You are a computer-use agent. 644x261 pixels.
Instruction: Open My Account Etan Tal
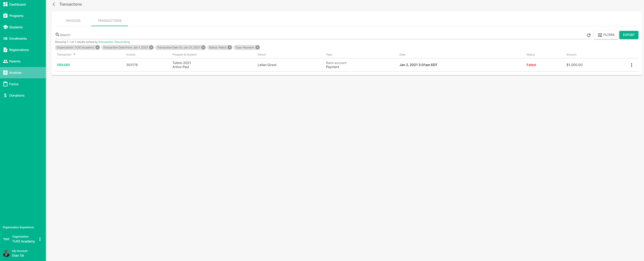coord(23,253)
